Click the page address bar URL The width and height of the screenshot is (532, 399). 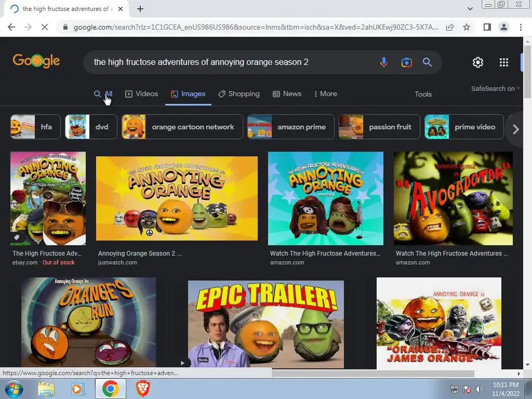pyautogui.click(x=256, y=27)
